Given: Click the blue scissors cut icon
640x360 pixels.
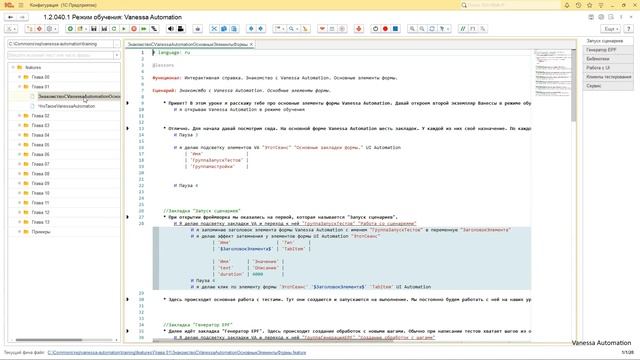Looking at the screenshot, I should click(x=214, y=29).
